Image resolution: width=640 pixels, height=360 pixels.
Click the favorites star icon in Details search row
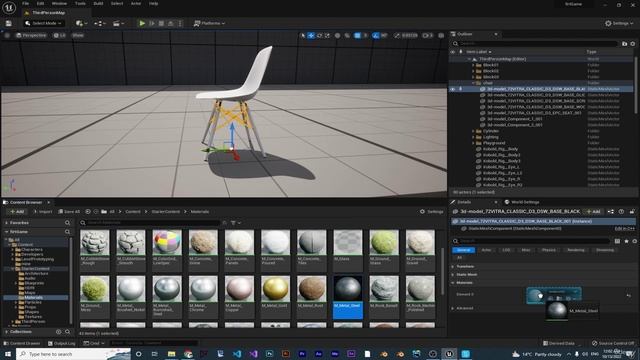(x=626, y=241)
